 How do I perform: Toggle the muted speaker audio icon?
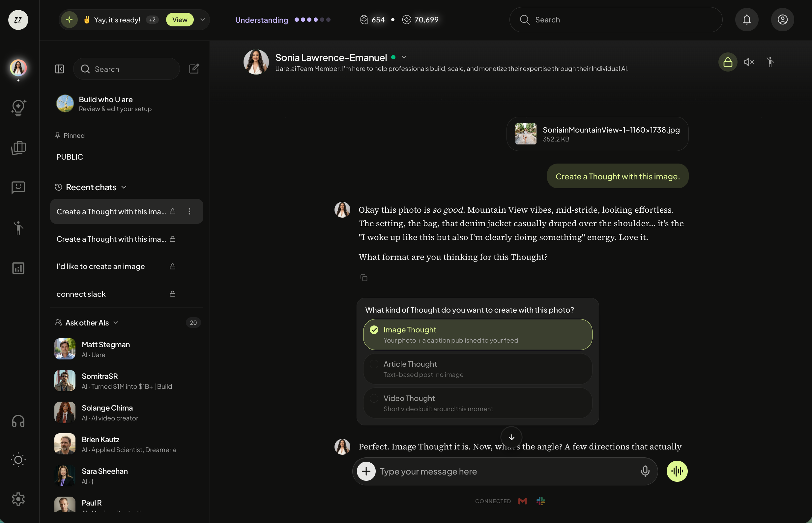coord(749,62)
